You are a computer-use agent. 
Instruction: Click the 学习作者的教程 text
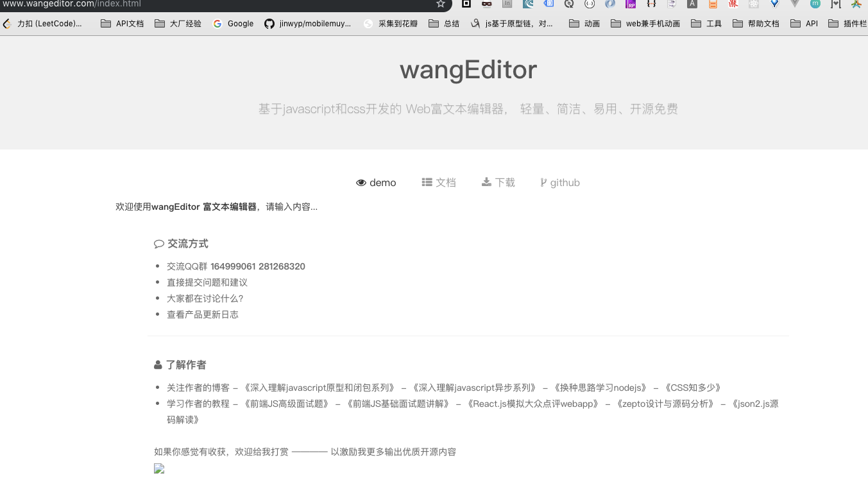point(198,404)
